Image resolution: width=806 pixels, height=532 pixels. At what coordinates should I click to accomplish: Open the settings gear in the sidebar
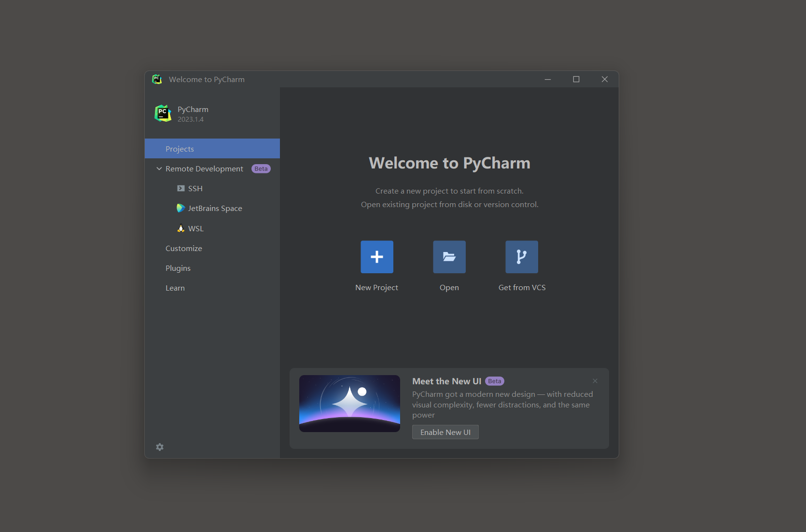coord(160,447)
